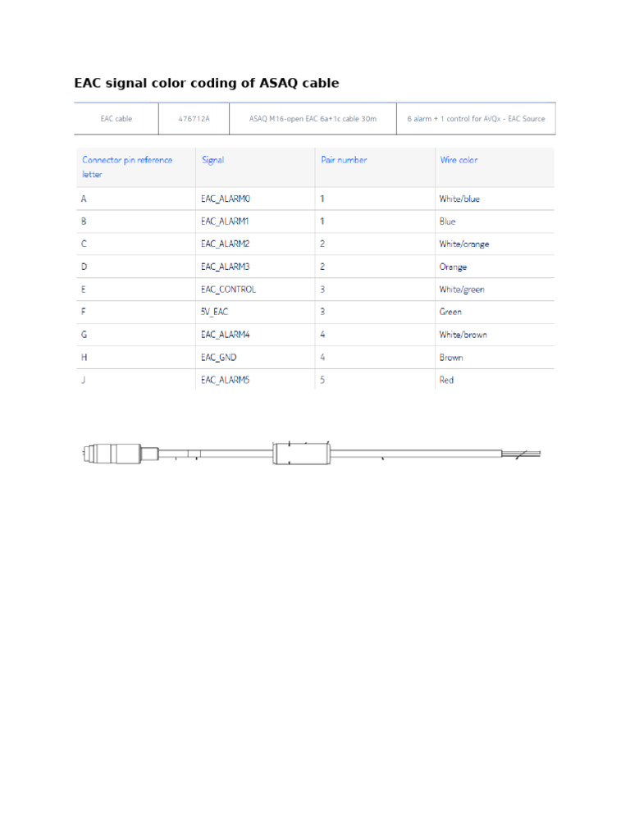Click the 'White/orange' wire color cell
The image size is (630, 840).
point(464,244)
